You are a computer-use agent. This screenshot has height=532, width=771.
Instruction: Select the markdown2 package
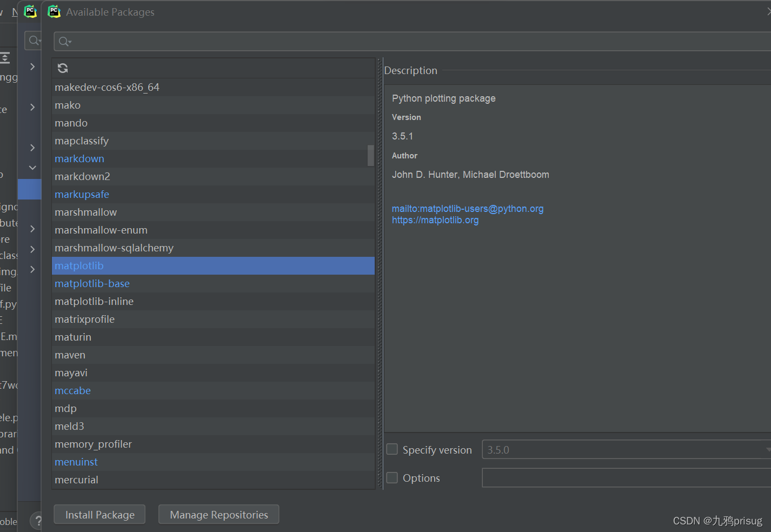[214, 176]
